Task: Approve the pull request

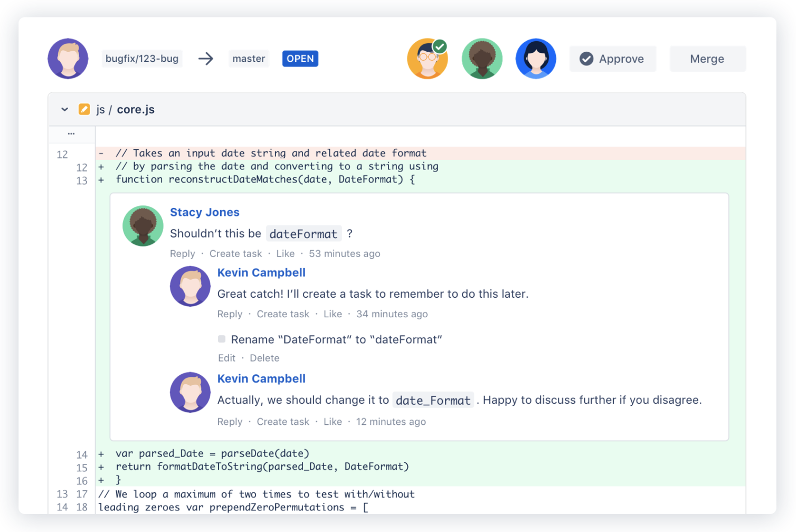Action: click(612, 59)
